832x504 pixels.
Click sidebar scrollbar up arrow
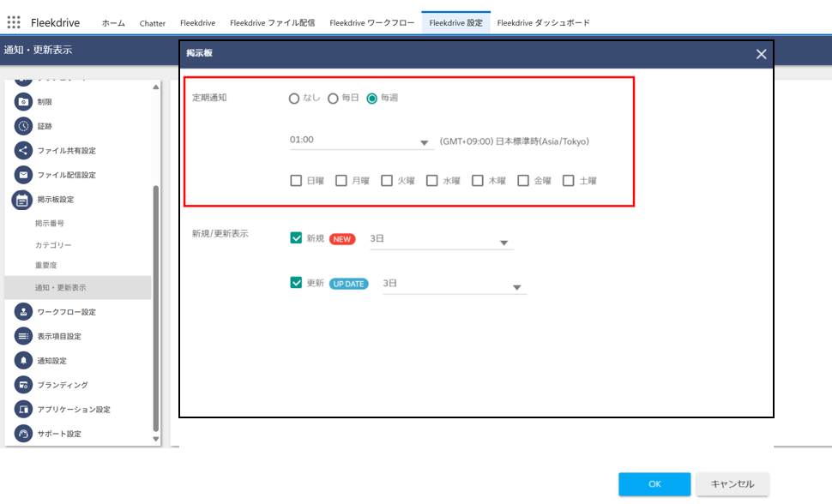point(156,87)
